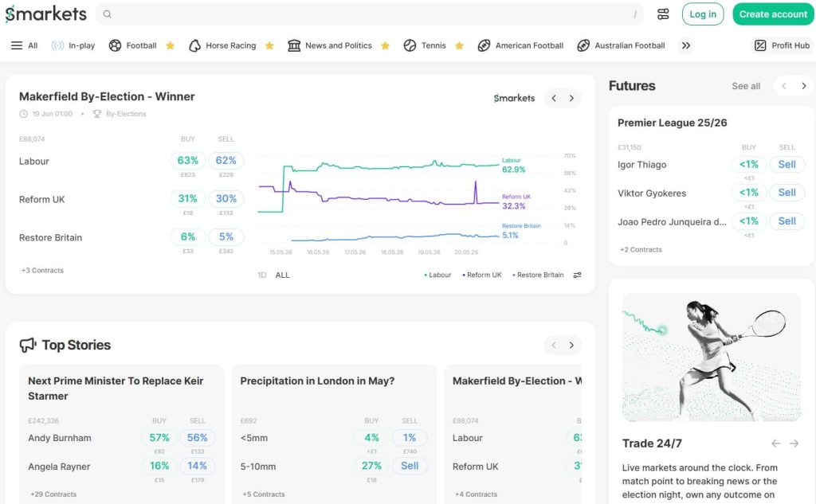Open Precipitation in London in May? story
This screenshot has height=504, width=816.
(x=317, y=381)
